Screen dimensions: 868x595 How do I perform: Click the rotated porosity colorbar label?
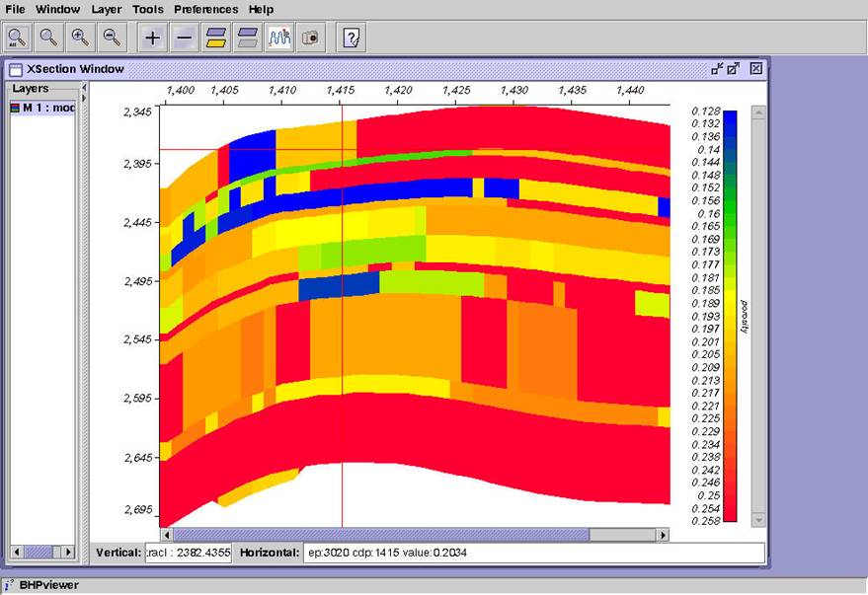745,317
